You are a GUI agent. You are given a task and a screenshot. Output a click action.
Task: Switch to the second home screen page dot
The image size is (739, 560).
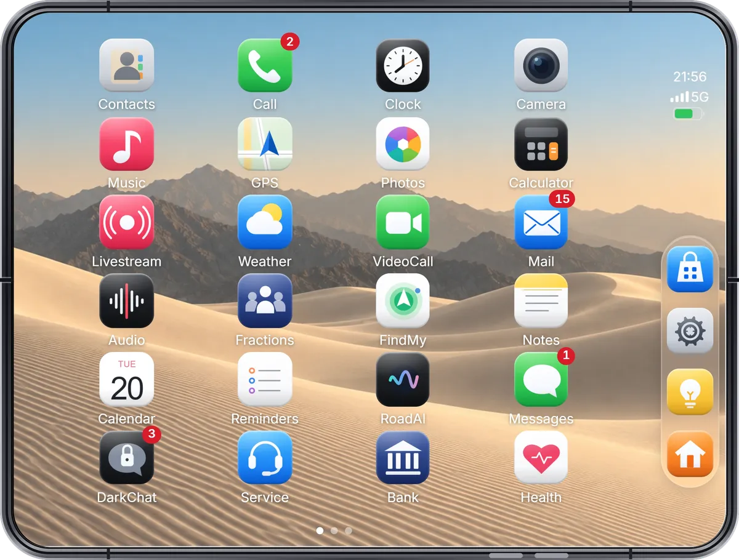(x=334, y=530)
